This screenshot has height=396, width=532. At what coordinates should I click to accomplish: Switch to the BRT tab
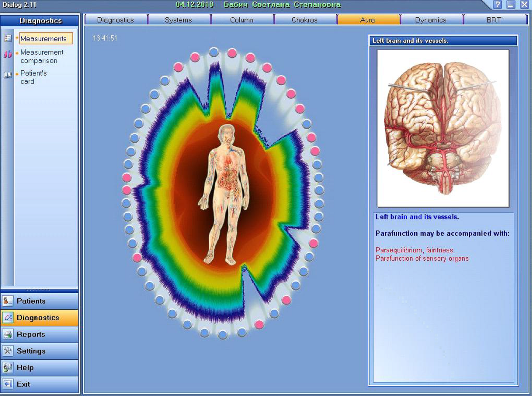(494, 20)
